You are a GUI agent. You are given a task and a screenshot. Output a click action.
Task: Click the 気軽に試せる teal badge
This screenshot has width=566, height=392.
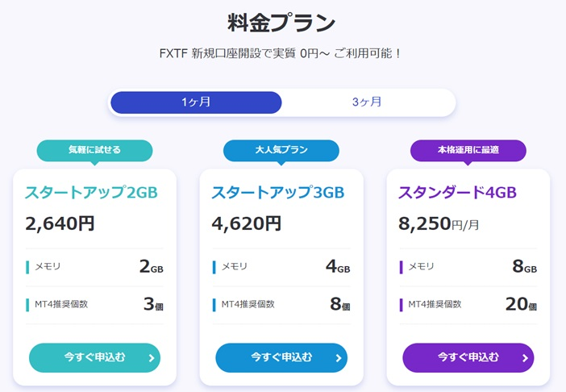tap(94, 151)
